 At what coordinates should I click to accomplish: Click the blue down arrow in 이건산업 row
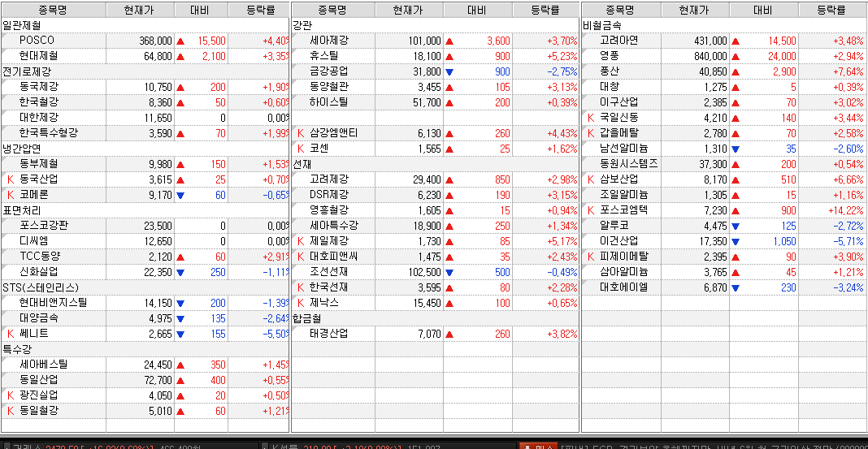[736, 241]
